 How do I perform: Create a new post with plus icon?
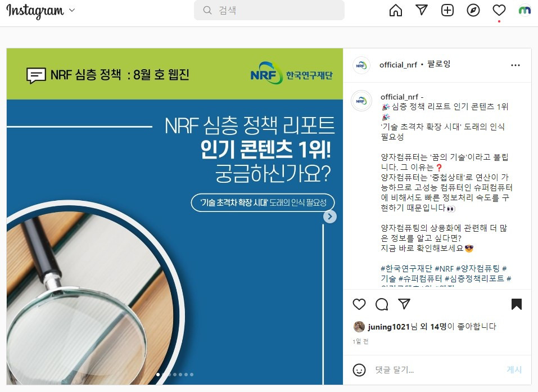447,10
